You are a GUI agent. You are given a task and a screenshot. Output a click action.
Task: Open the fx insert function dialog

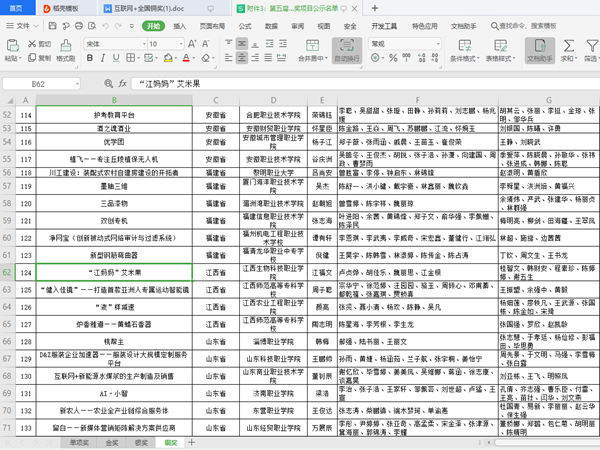pos(122,83)
